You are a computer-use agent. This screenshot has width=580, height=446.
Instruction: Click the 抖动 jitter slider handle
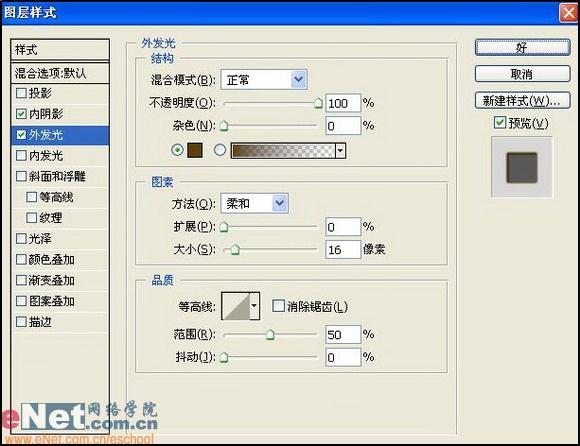[x=224, y=358]
